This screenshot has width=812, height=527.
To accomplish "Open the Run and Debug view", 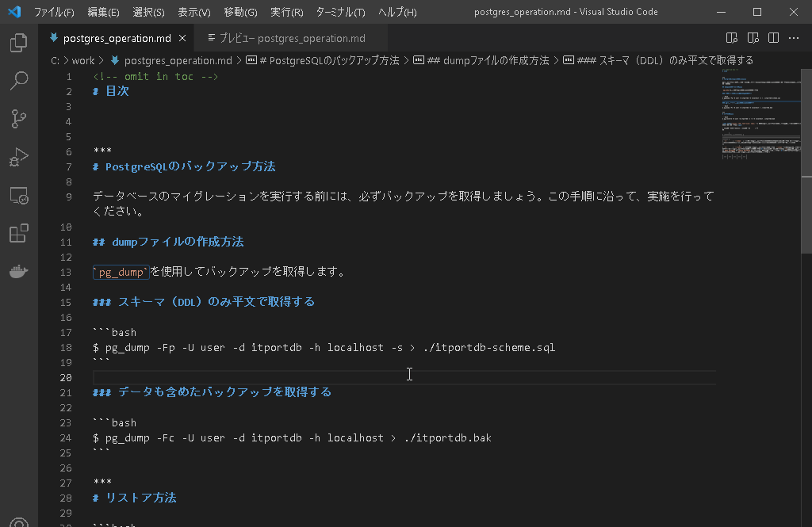I will (19, 157).
